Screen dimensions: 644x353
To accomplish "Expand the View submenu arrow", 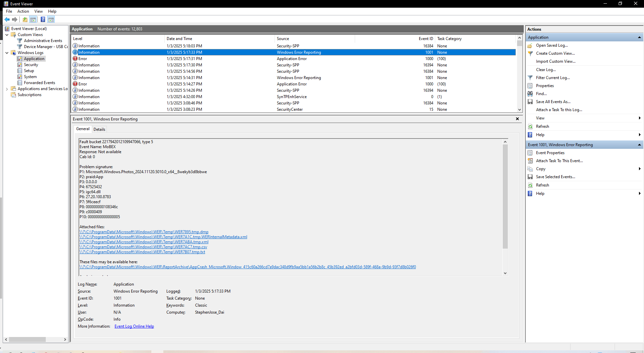I will pos(639,118).
